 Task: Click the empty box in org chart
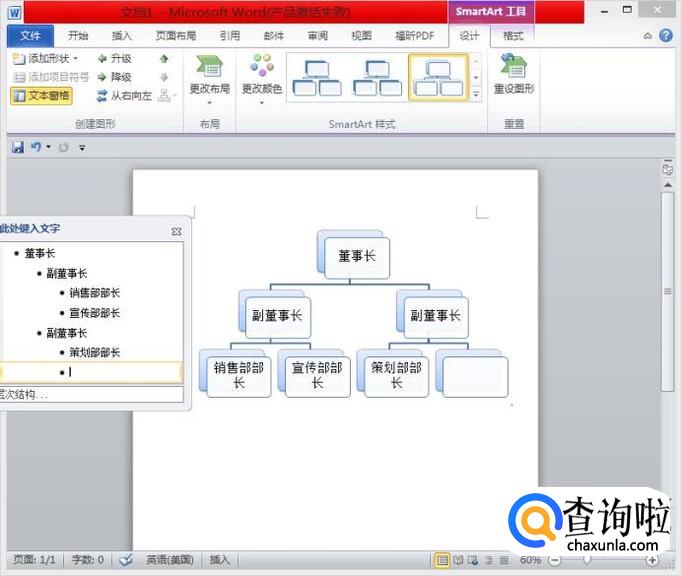pyautogui.click(x=475, y=377)
